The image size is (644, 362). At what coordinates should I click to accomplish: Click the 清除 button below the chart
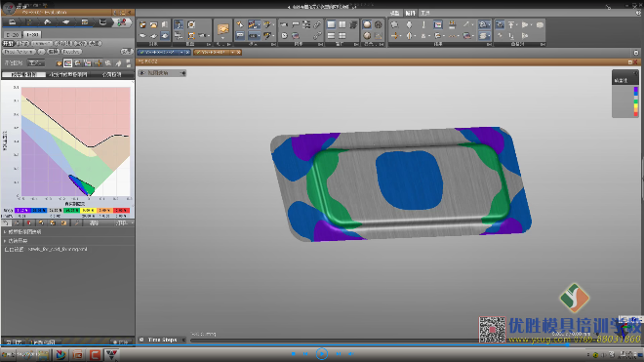click(94, 223)
